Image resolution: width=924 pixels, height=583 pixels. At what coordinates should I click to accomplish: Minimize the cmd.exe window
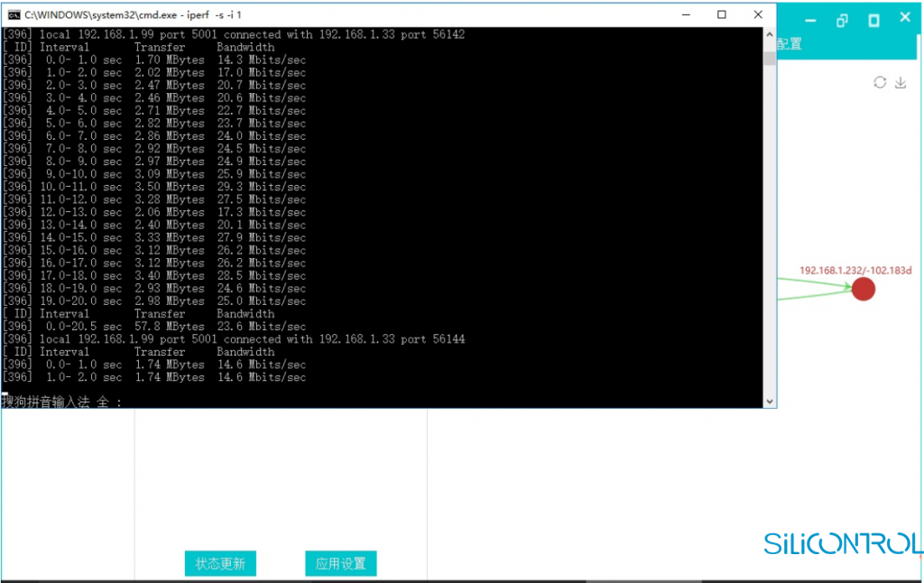pyautogui.click(x=686, y=14)
